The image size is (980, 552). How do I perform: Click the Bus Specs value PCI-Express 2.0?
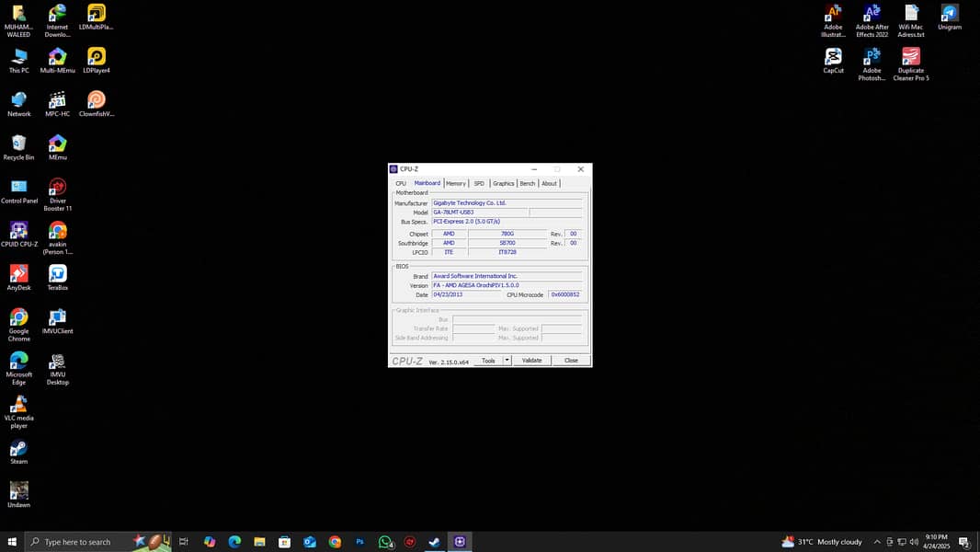pos(507,222)
